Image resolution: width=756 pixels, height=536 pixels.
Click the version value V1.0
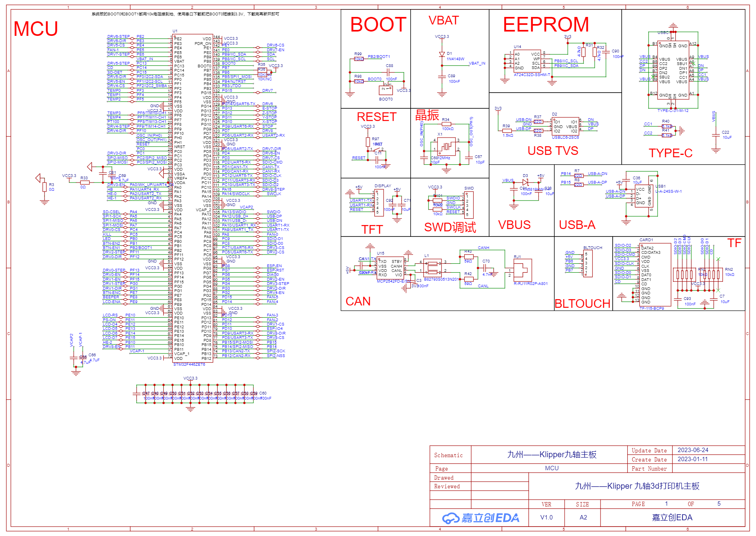tap(547, 517)
